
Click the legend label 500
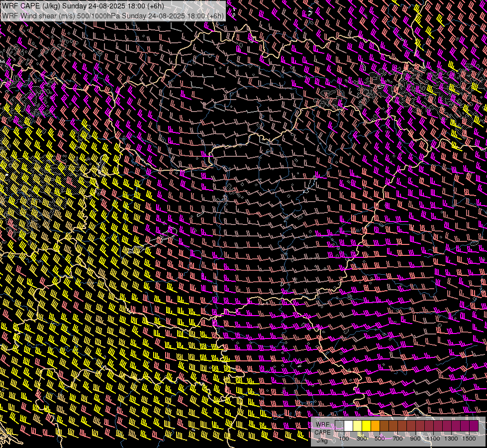(x=380, y=439)
